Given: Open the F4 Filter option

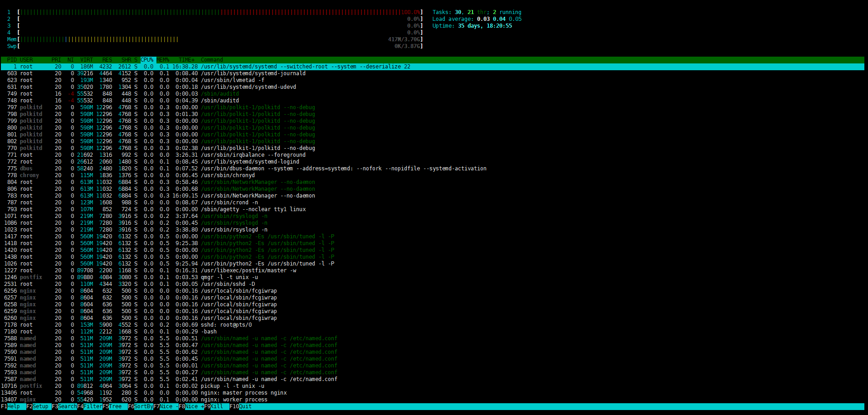Looking at the screenshot, I should (x=90, y=406).
